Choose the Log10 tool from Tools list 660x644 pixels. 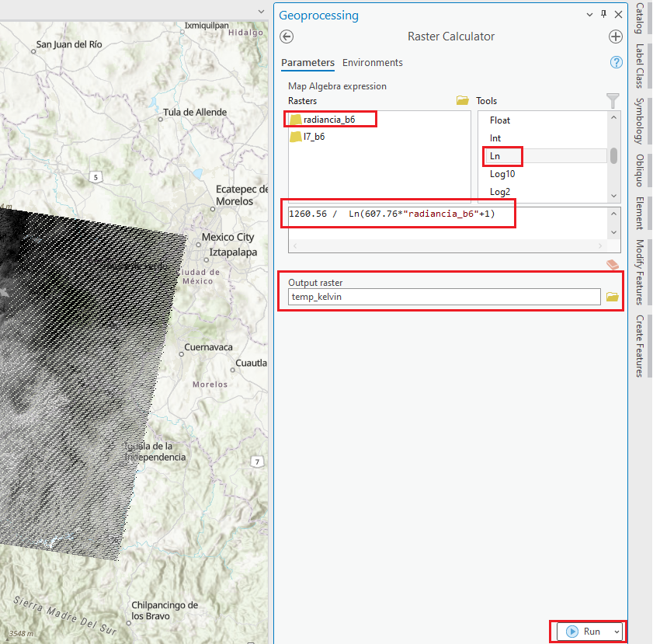click(x=502, y=174)
